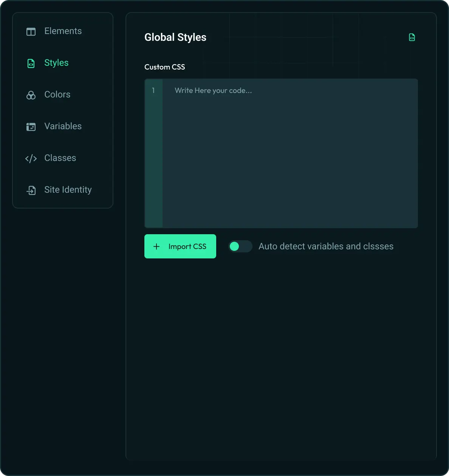Click line number 1 in editor gutter
Screen dimensions: 449x476
tap(153, 91)
